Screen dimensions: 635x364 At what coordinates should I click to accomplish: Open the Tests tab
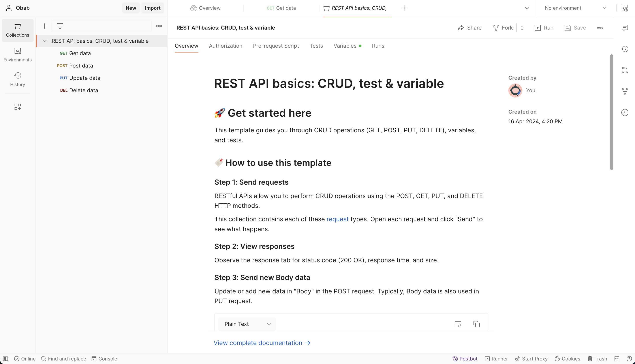click(x=316, y=46)
